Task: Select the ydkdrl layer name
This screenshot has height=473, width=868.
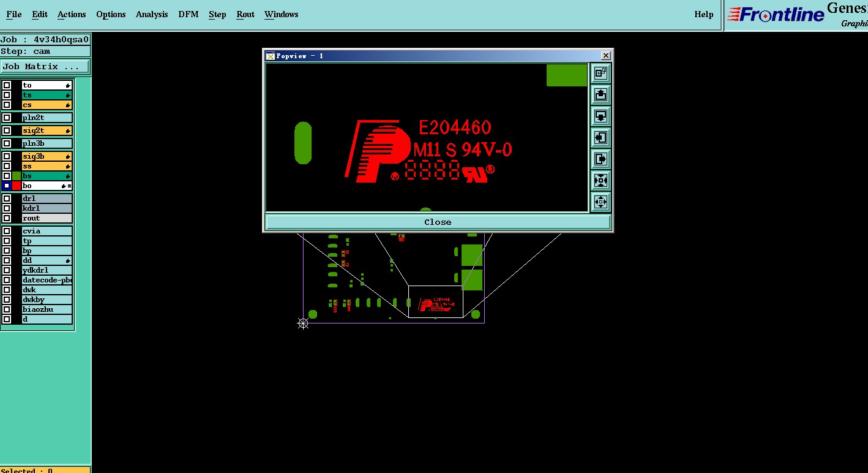Action: (47, 270)
